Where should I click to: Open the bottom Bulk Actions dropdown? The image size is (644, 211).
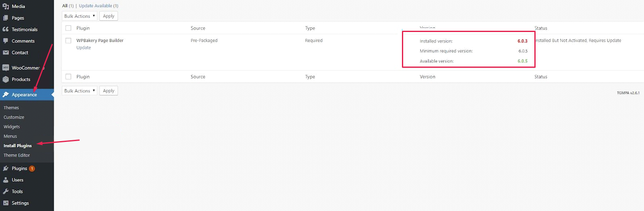pos(79,91)
